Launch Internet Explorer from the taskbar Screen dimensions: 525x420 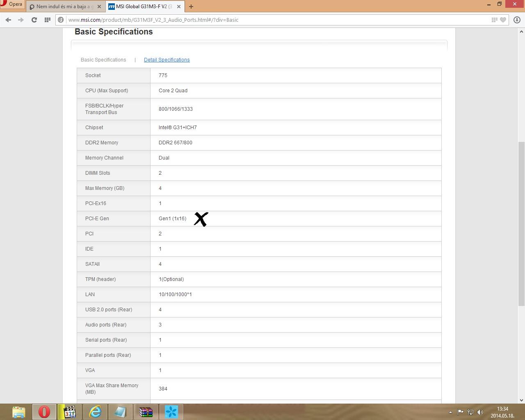[95, 412]
